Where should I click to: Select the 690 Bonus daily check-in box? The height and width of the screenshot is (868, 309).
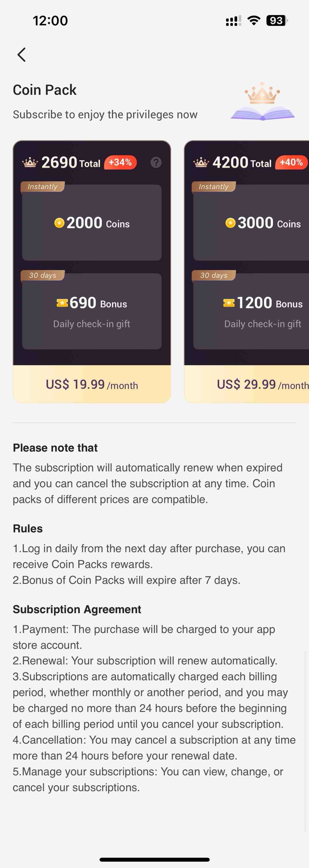coord(92,311)
